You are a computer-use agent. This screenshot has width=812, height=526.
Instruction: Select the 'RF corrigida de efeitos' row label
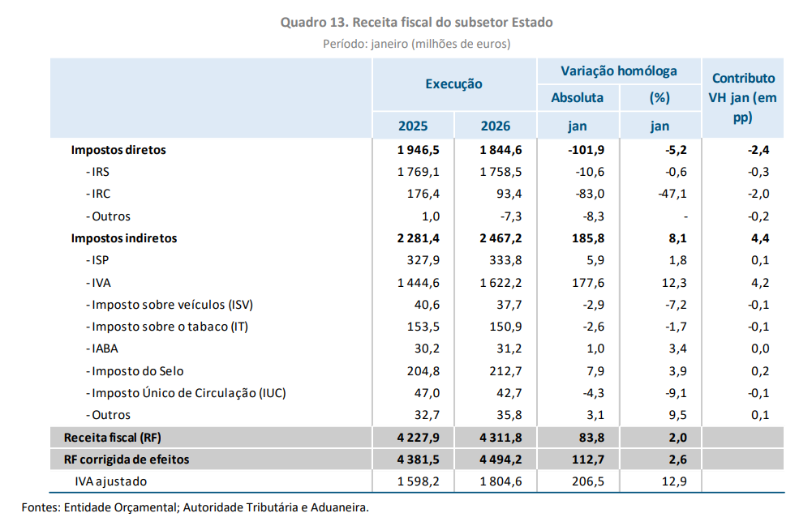(x=127, y=460)
